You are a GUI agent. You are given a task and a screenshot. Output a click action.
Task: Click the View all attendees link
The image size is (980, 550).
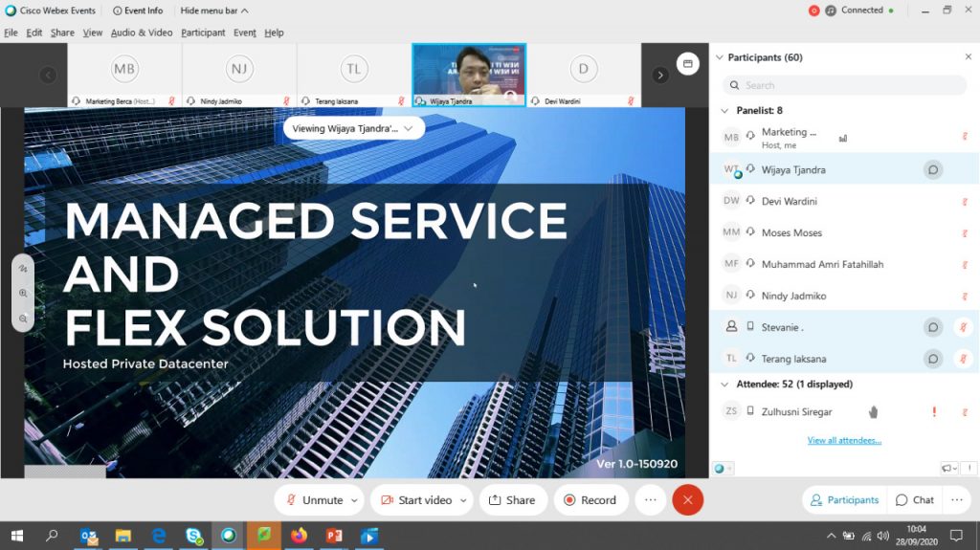click(x=844, y=441)
